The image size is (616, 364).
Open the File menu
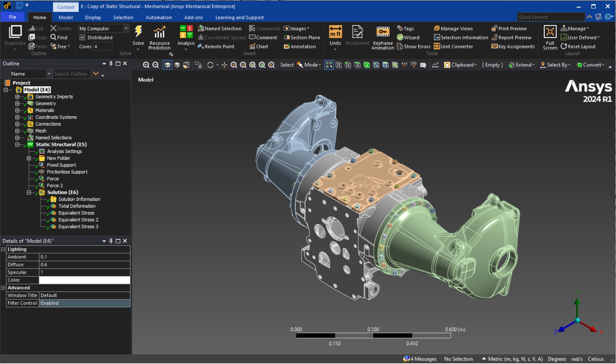[x=12, y=17]
